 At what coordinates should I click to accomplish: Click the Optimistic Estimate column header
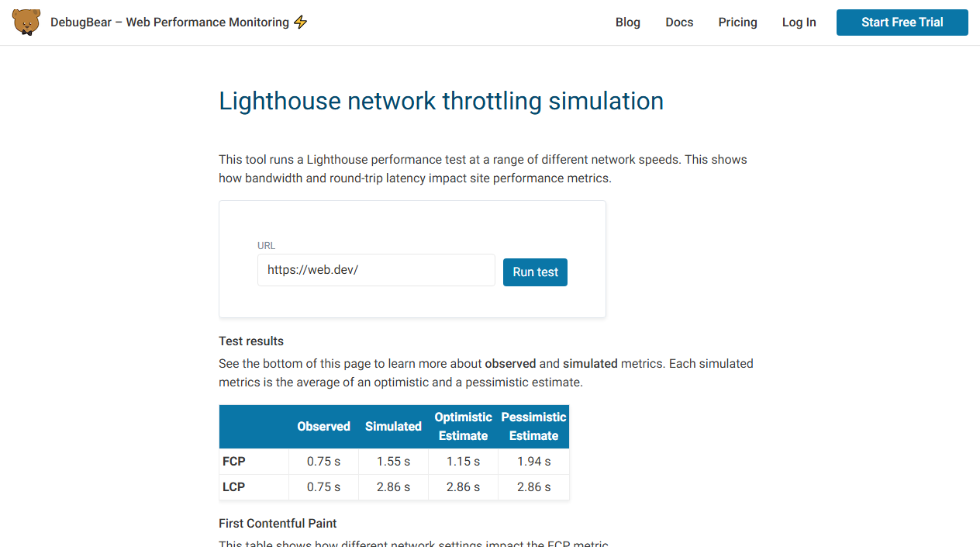point(463,426)
